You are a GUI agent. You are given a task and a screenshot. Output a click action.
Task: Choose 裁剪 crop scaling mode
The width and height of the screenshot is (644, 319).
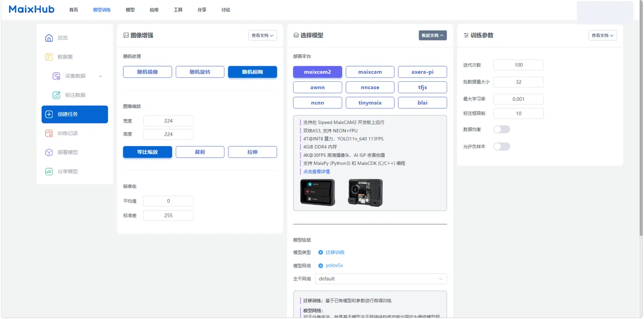pyautogui.click(x=200, y=152)
